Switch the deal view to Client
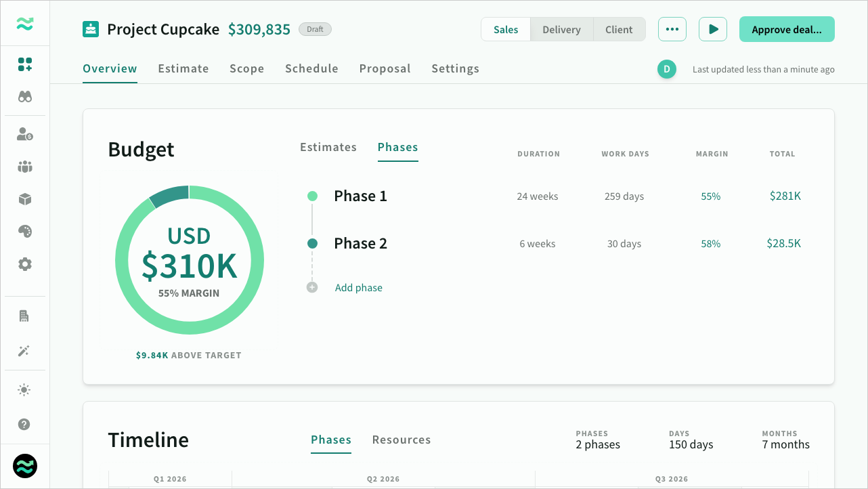Screen dimensions: 868x489 coord(618,29)
